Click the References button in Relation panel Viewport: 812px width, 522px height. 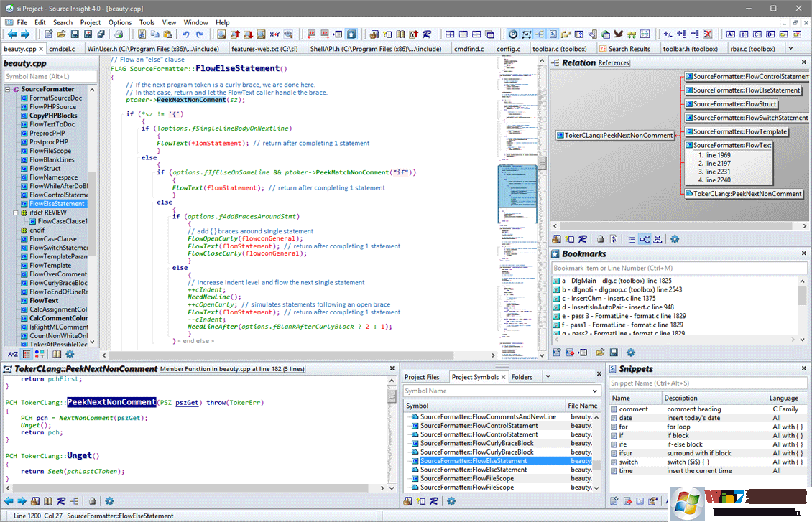coord(614,63)
